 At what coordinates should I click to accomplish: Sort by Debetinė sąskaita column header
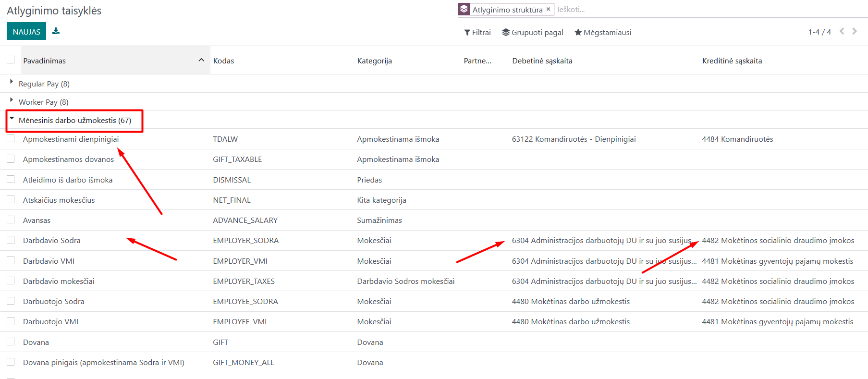point(542,61)
